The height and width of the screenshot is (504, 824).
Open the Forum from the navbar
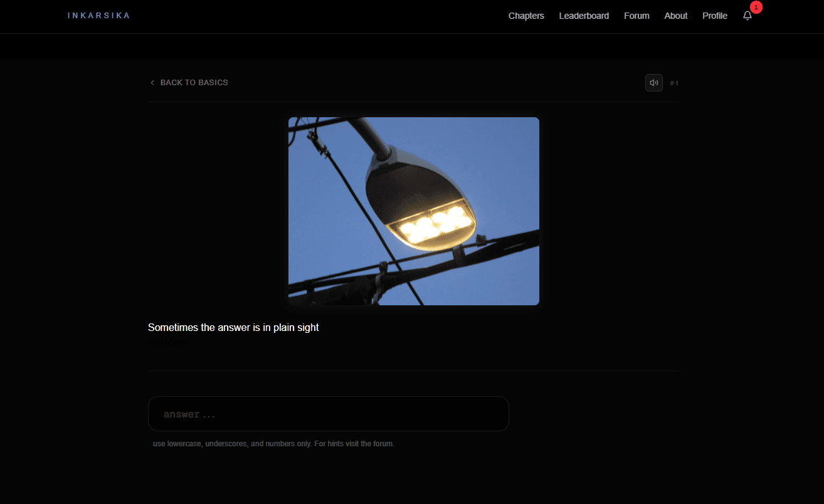click(636, 16)
